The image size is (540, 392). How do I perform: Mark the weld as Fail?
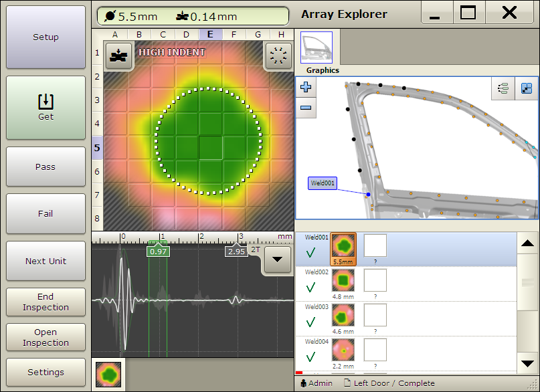coord(46,214)
